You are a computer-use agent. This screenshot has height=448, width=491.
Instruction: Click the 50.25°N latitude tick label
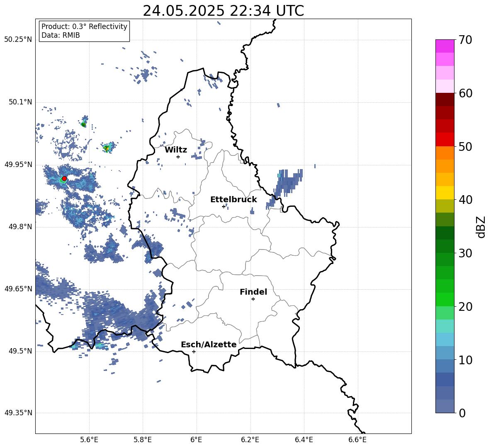(18, 40)
